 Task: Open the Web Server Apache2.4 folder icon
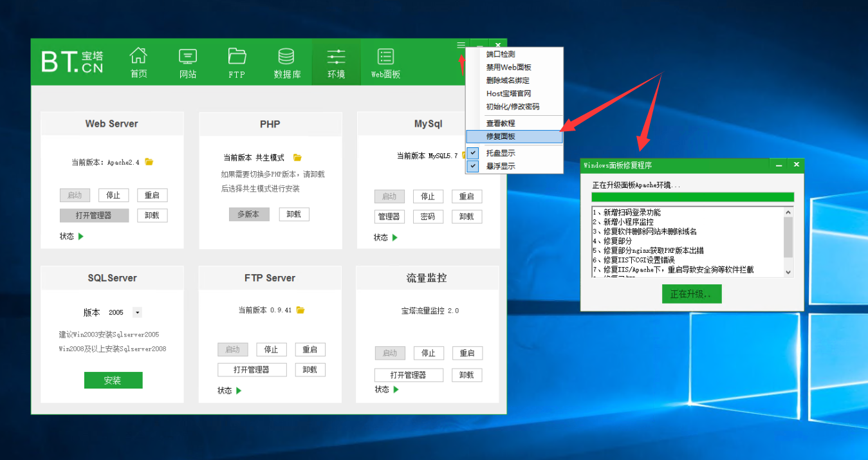(x=149, y=162)
